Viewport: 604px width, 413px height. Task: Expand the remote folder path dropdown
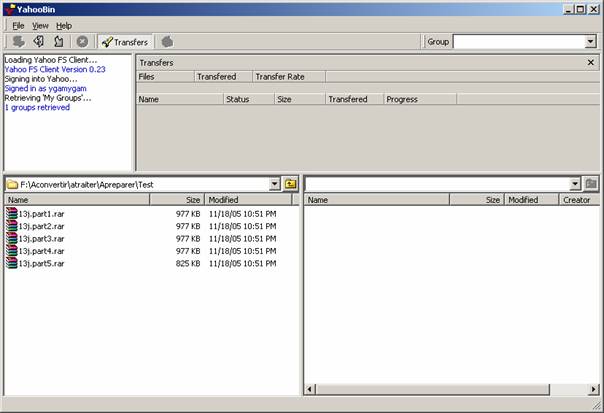(x=574, y=184)
